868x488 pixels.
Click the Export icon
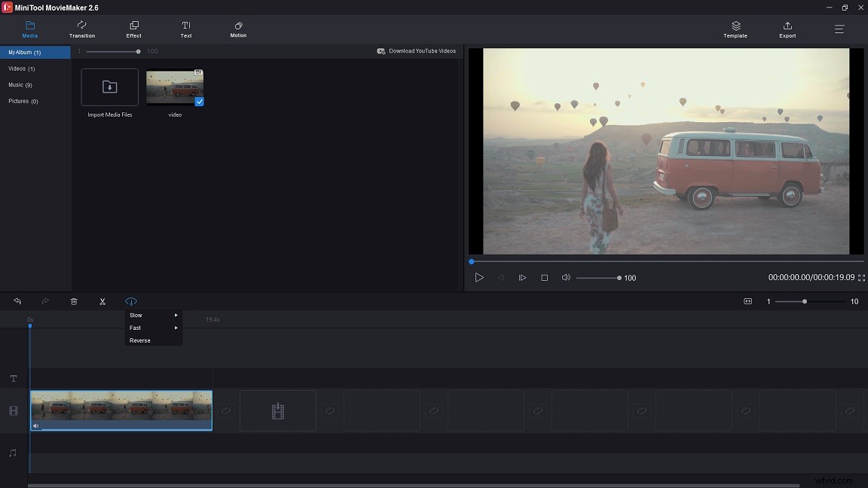787,29
